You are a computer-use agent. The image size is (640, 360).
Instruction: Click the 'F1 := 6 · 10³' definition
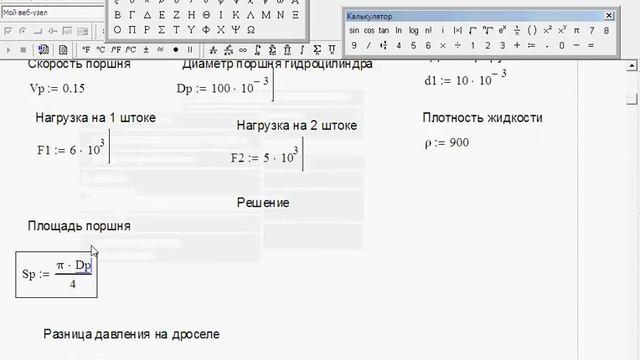[71, 148]
